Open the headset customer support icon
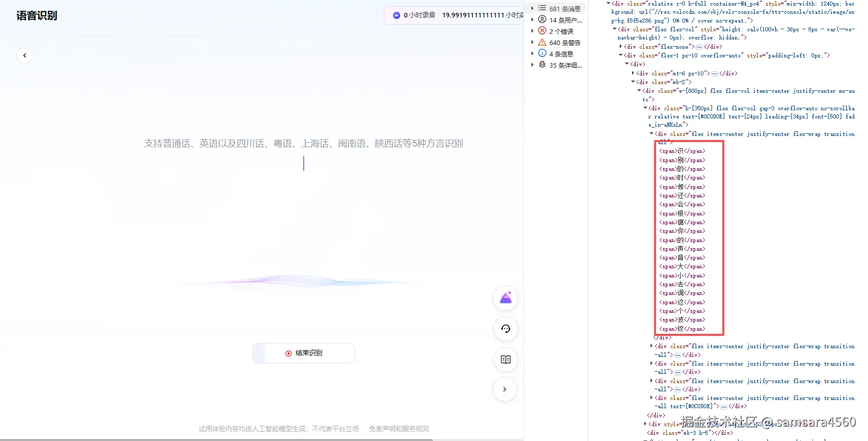 pyautogui.click(x=506, y=329)
